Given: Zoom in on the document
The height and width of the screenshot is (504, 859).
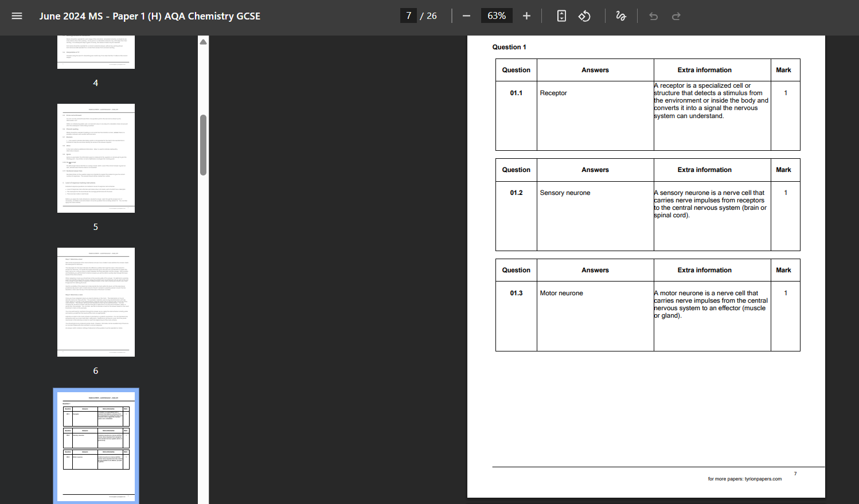Looking at the screenshot, I should point(526,15).
